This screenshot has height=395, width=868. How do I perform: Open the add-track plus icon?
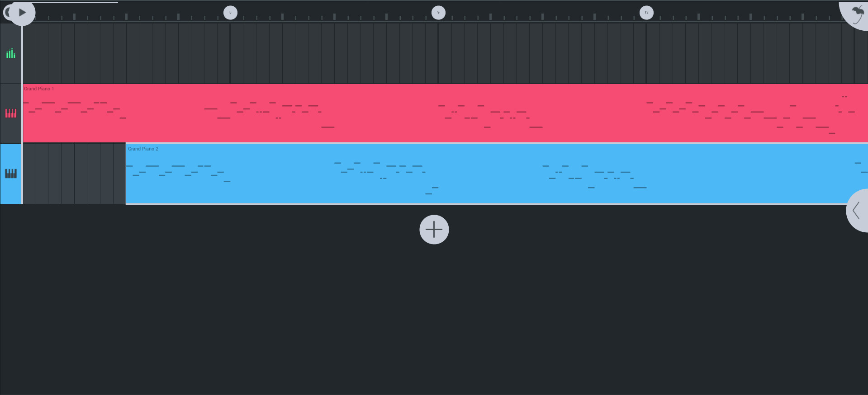(433, 230)
